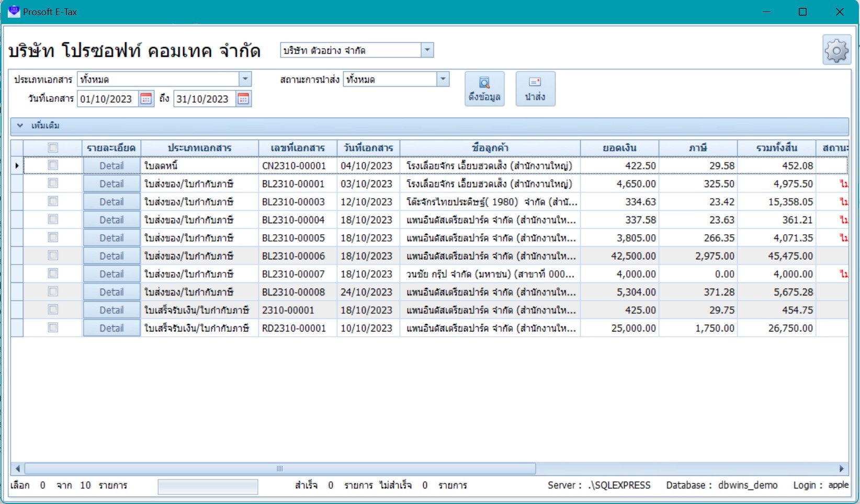Check the row for BL2310-00001
The height and width of the screenshot is (504, 860).
[x=53, y=184]
